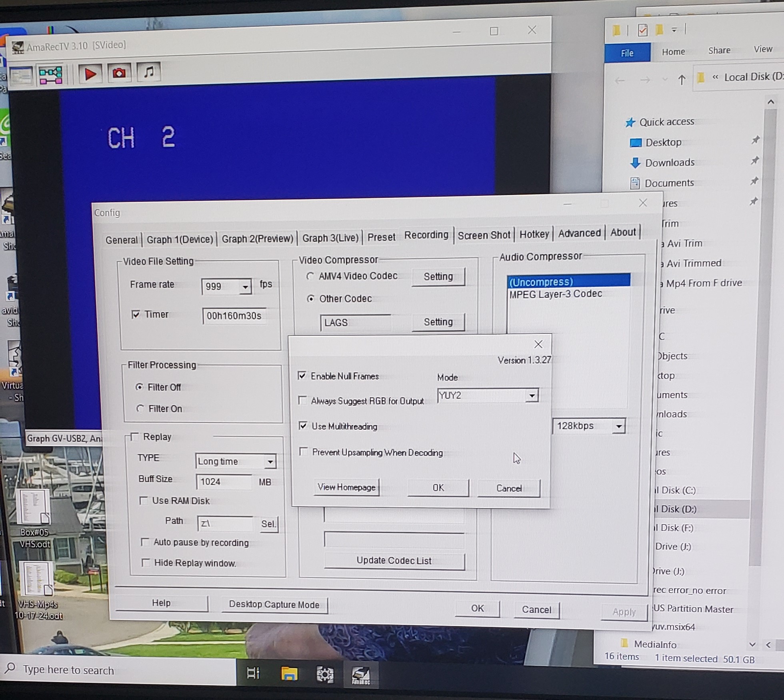Click Setting button beside AMV4 Video Codec
784x700 pixels.
(x=438, y=277)
